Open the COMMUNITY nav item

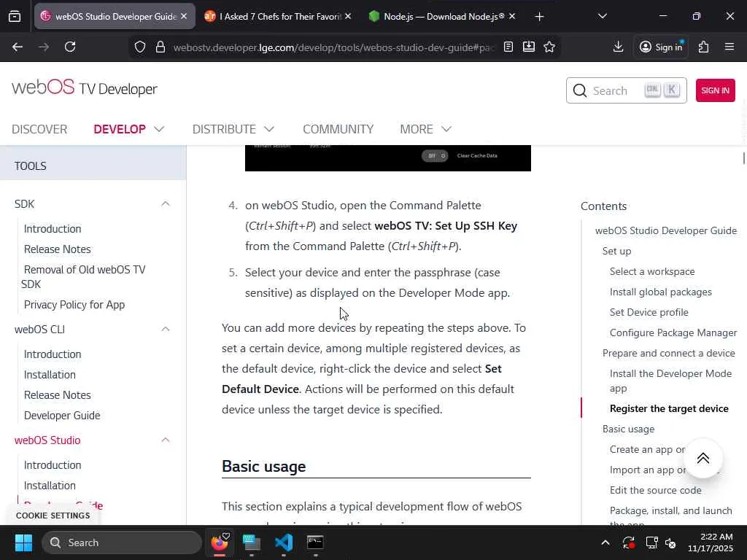(338, 129)
